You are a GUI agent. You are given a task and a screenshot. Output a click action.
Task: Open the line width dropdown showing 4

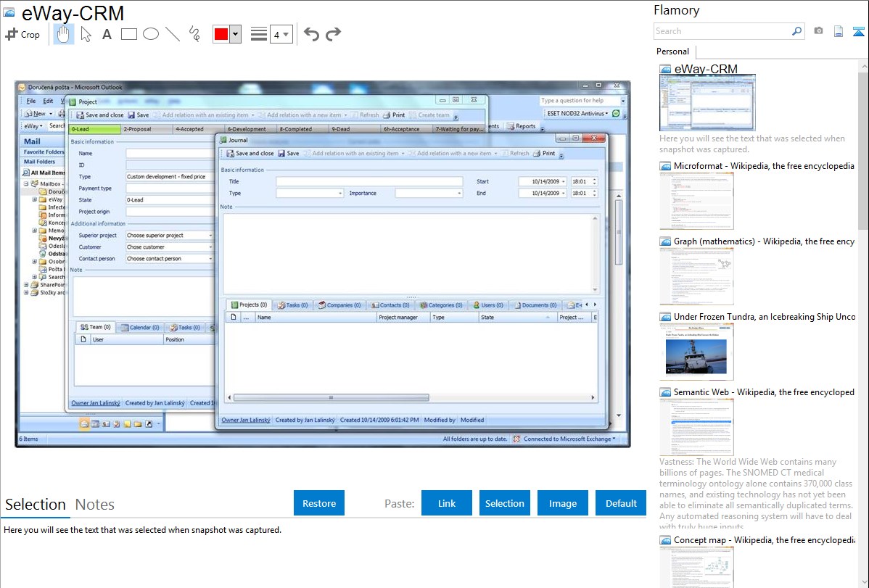point(281,34)
